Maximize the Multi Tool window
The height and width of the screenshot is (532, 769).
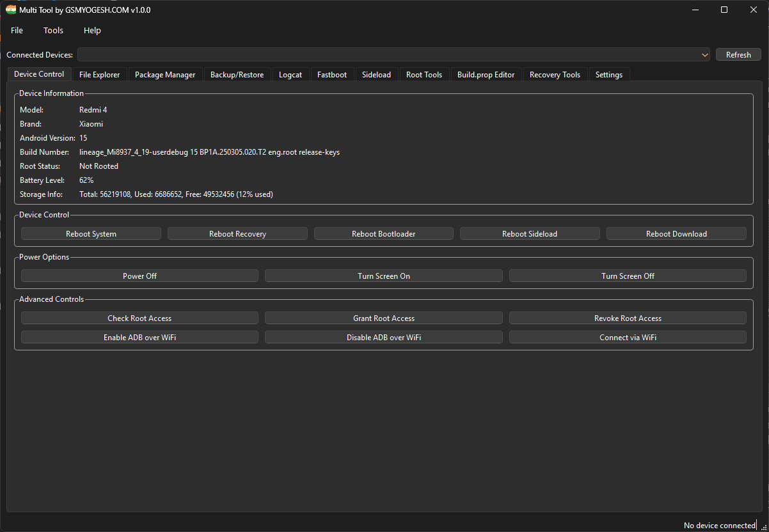click(x=724, y=10)
